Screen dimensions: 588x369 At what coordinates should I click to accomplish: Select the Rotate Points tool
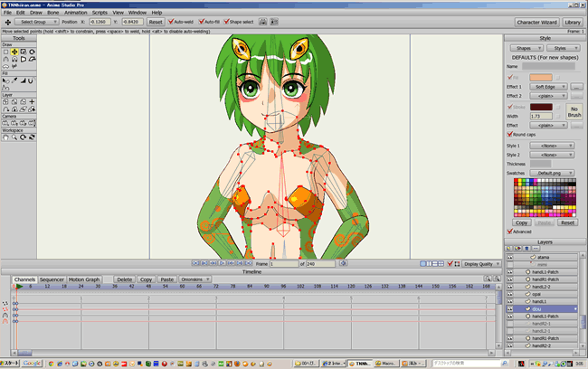coord(32,52)
